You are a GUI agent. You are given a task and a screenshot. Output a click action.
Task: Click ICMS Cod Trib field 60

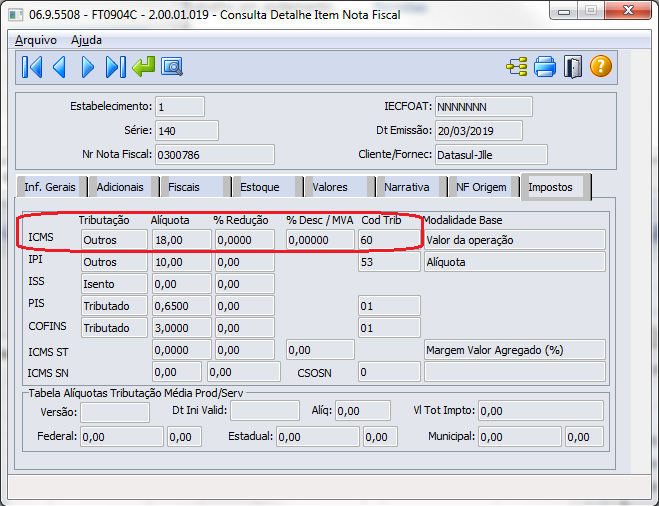(x=389, y=240)
